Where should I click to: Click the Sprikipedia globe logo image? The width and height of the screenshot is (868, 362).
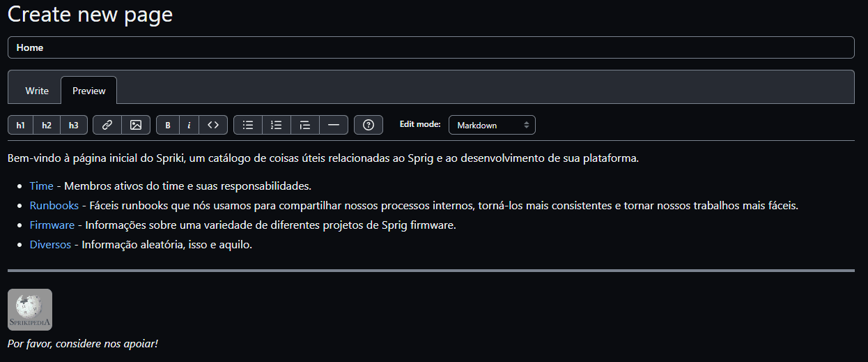pyautogui.click(x=30, y=310)
